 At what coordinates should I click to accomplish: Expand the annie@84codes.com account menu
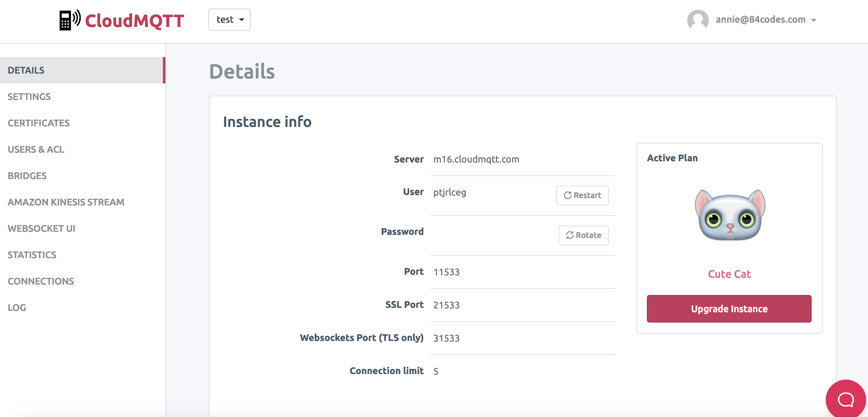coord(766,20)
